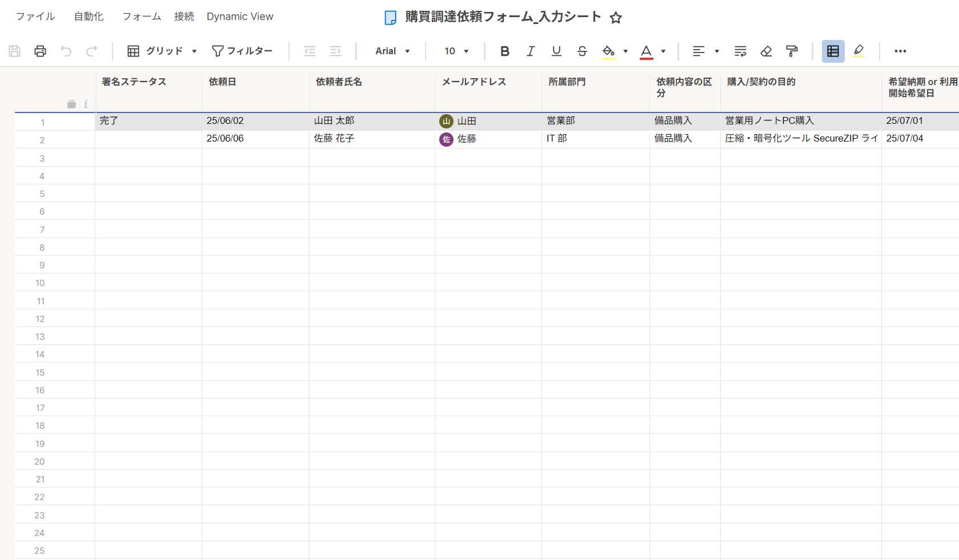The image size is (959, 560).
Task: Select row number 2
Action: [x=42, y=140]
